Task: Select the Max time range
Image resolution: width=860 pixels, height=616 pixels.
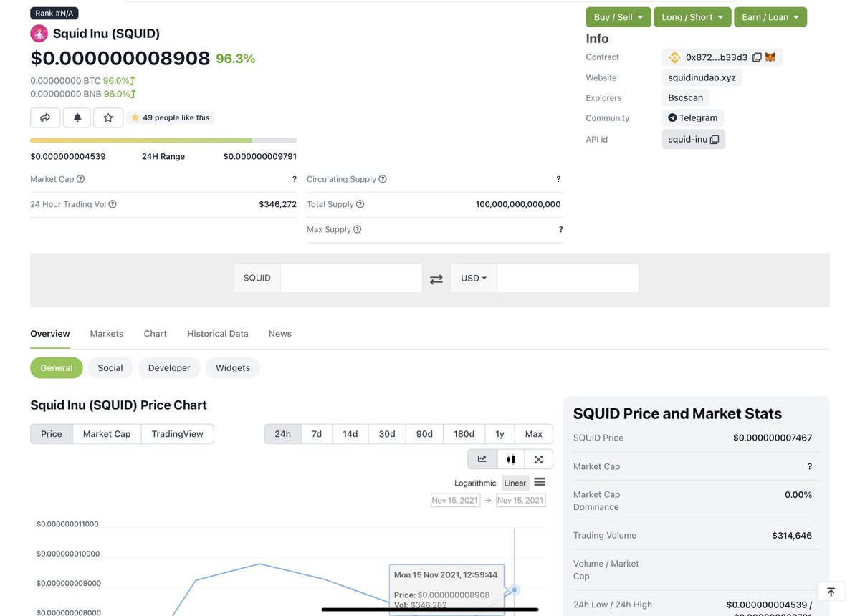Action: [534, 434]
